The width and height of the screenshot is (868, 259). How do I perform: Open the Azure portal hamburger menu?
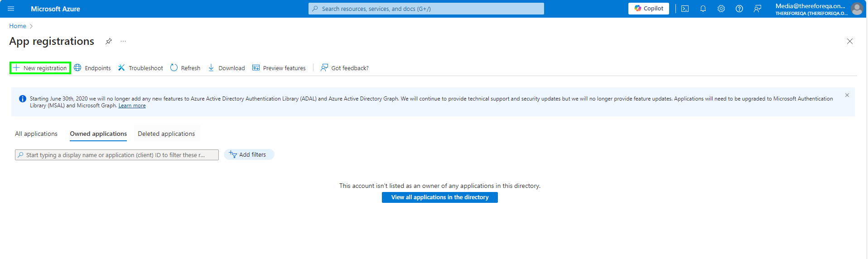[x=11, y=9]
